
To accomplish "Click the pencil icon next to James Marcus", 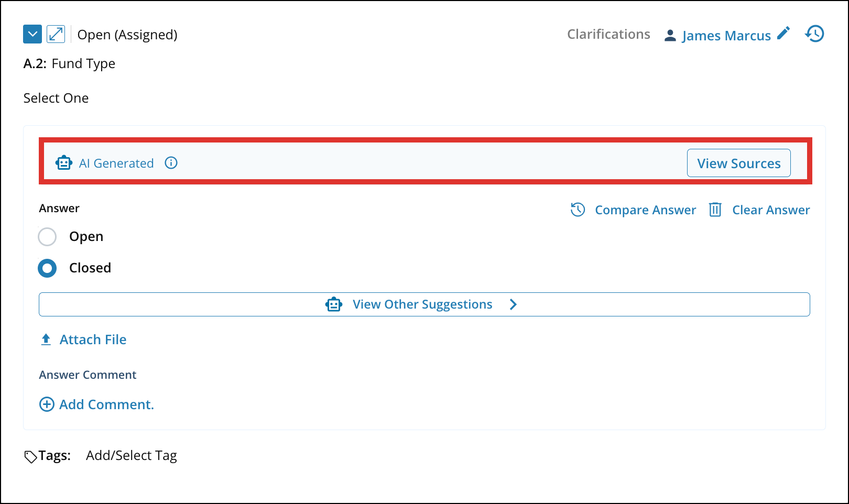I will (783, 34).
